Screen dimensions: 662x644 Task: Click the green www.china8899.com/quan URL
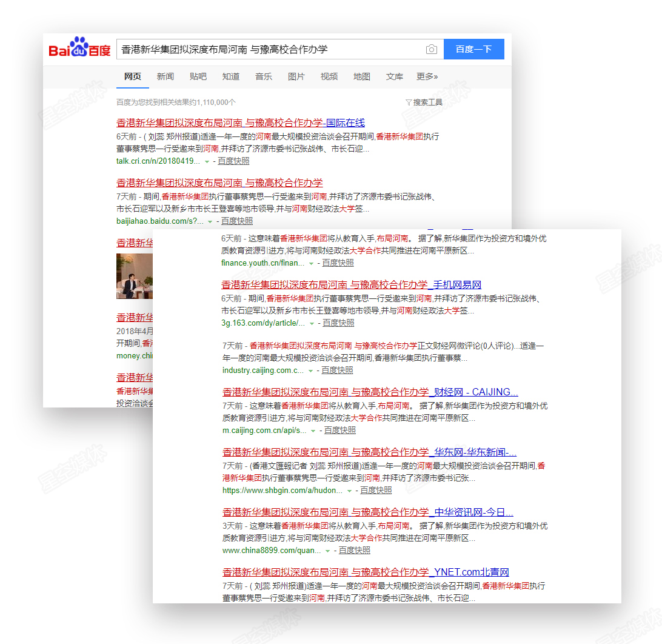[x=272, y=550]
